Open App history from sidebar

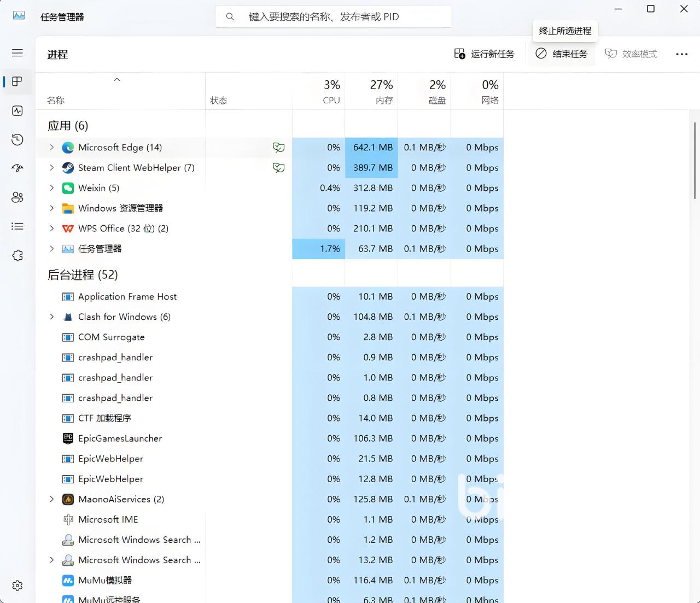pyautogui.click(x=17, y=139)
